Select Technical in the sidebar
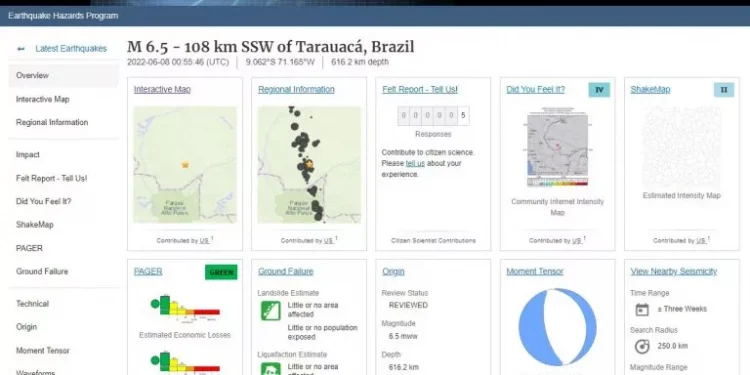 click(x=33, y=304)
